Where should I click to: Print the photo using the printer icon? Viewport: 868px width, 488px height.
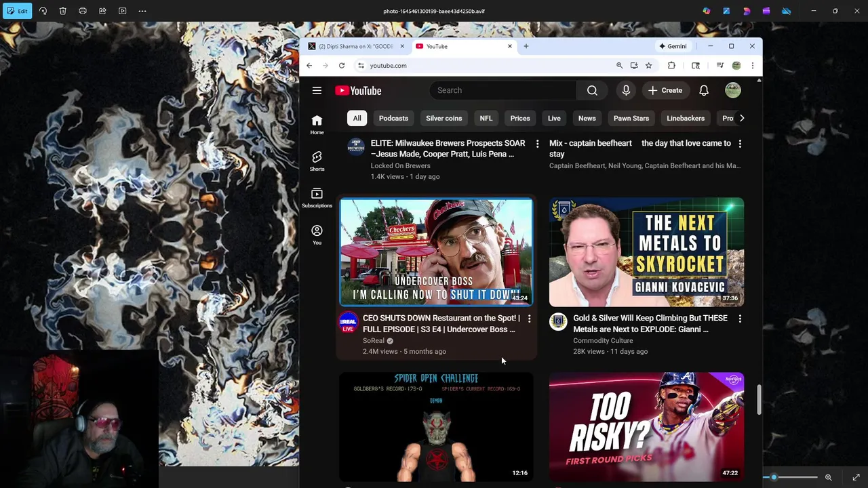[83, 11]
